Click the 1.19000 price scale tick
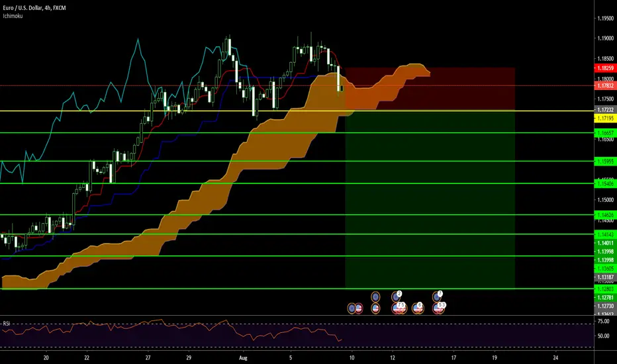The height and width of the screenshot is (364, 617). click(x=605, y=38)
